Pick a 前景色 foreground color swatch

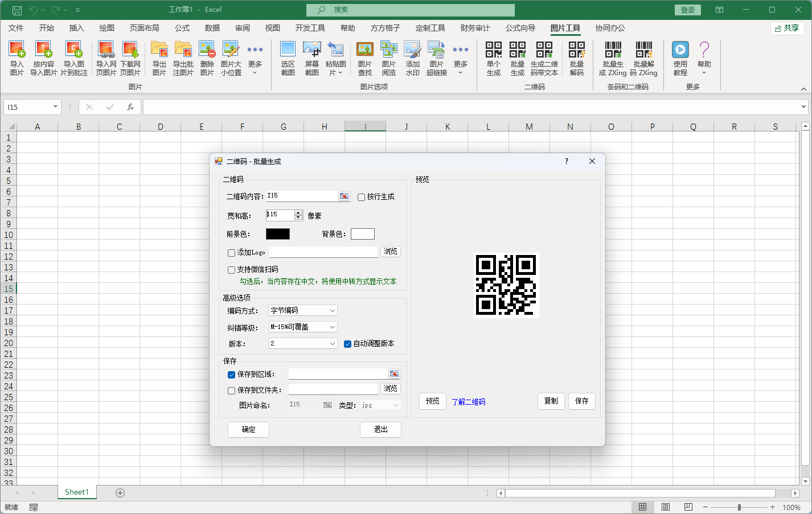[x=278, y=234]
